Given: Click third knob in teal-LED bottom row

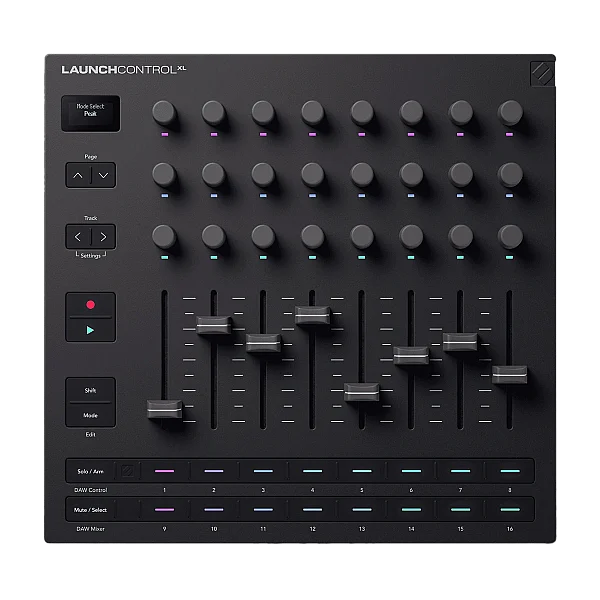Looking at the screenshot, I should (263, 236).
